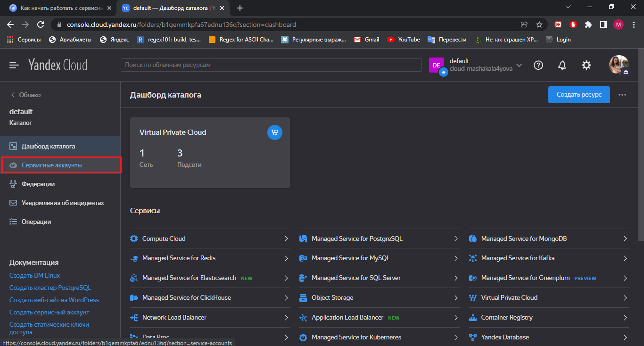The image size is (644, 346).
Task: Open the hamburger navigation menu
Action: [x=14, y=65]
